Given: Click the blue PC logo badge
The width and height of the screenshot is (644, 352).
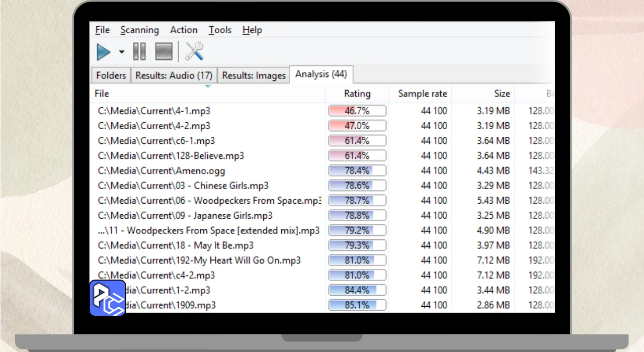Looking at the screenshot, I should pos(108,298).
